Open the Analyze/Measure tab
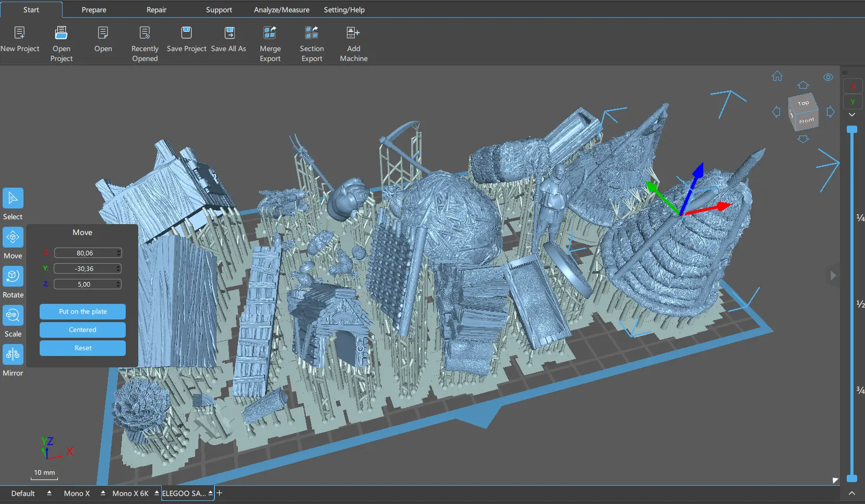Image resolution: width=865 pixels, height=504 pixels. 281,10
